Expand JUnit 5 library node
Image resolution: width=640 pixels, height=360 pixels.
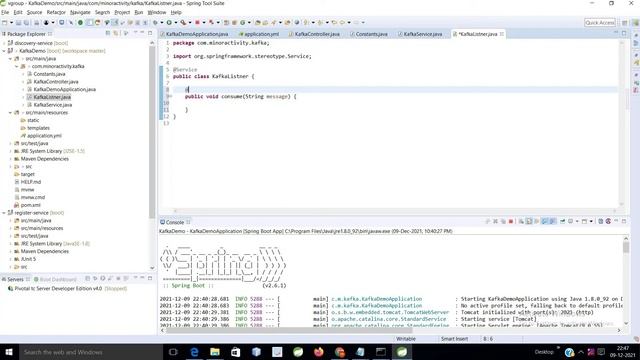pos(11,259)
